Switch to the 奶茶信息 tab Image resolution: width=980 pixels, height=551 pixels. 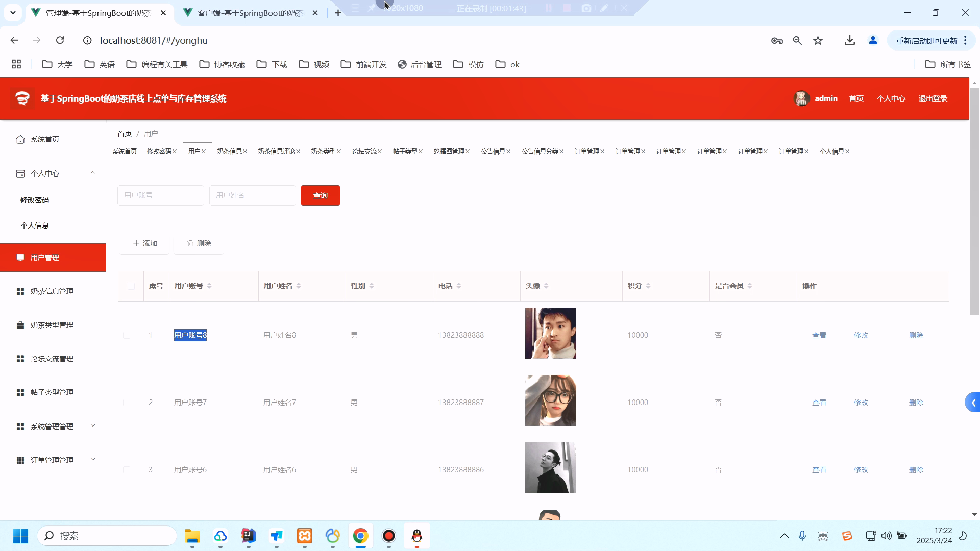(x=230, y=151)
